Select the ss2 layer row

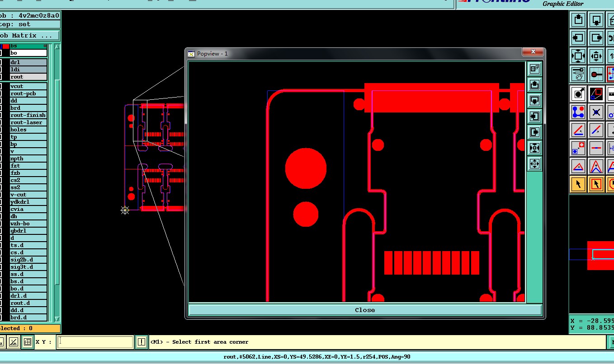pos(28,187)
